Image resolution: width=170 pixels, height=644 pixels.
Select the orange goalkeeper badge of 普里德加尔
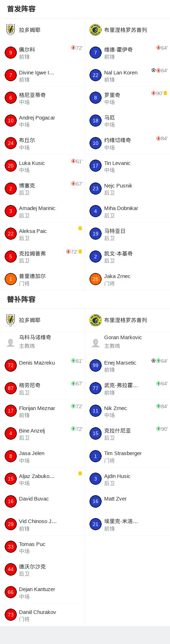pyautogui.click(x=11, y=279)
